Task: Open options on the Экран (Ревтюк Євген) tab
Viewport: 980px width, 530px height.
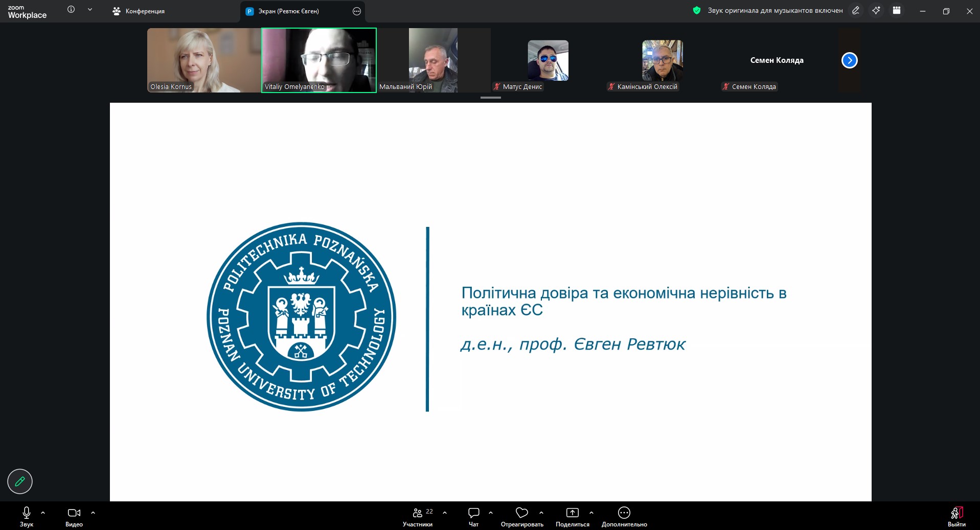Action: coord(357,11)
